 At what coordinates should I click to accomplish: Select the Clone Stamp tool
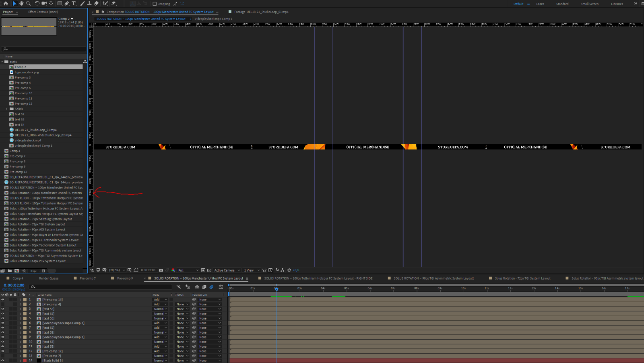point(89,3)
